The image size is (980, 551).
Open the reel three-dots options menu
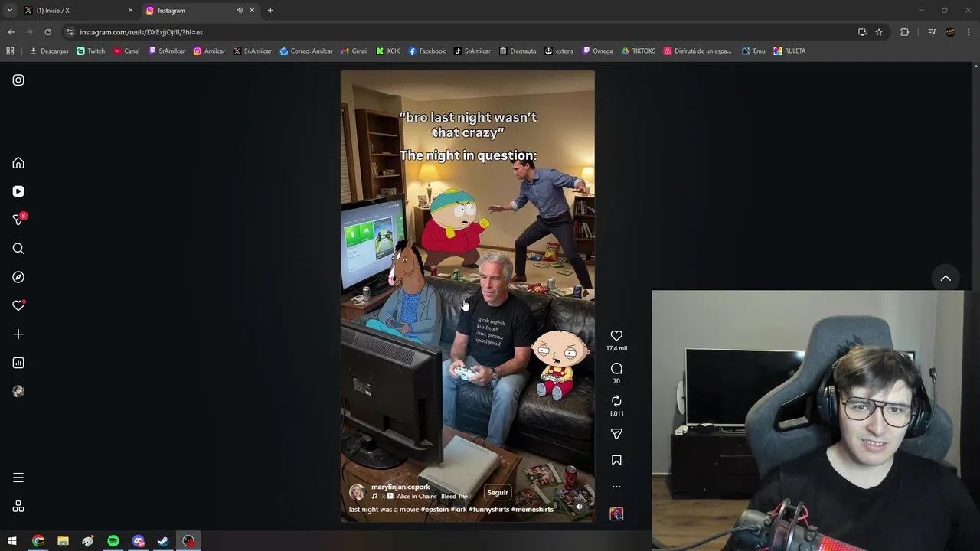pos(616,487)
